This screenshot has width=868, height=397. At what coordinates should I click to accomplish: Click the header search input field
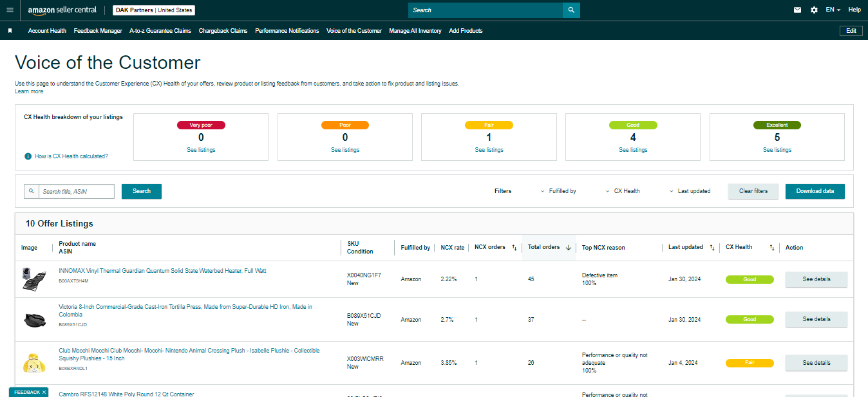coord(486,10)
